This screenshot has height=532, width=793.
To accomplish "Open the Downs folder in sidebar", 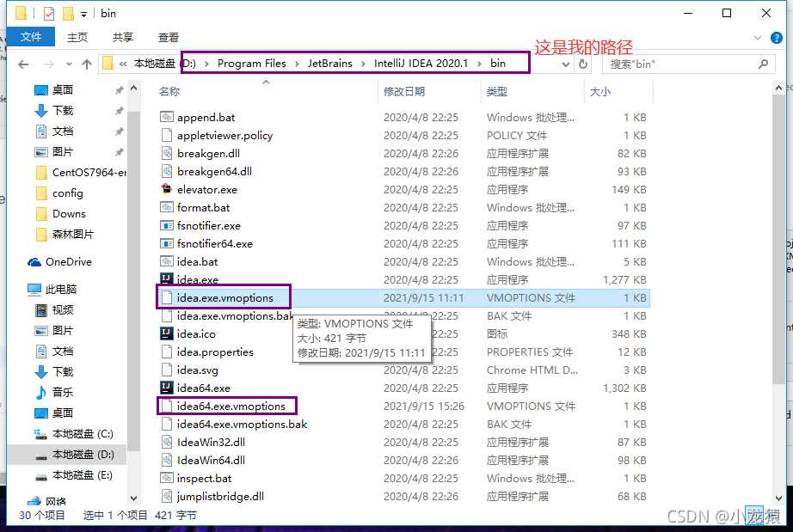I will [69, 214].
